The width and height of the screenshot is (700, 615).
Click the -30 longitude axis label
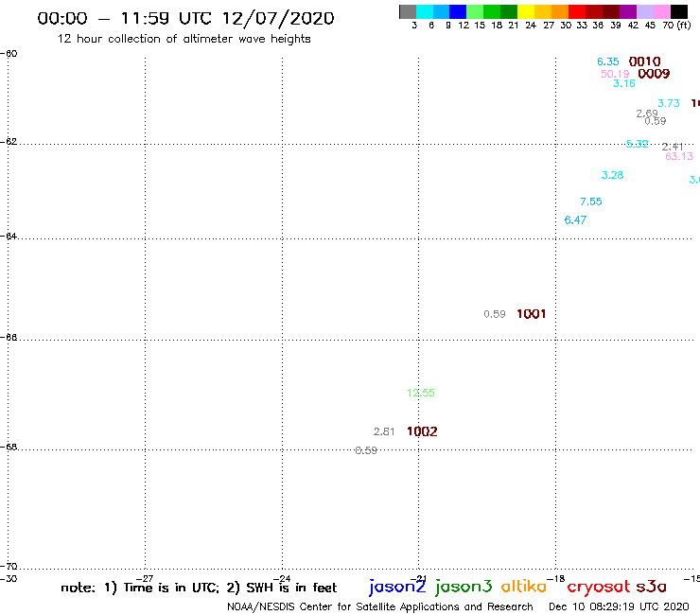8,579
